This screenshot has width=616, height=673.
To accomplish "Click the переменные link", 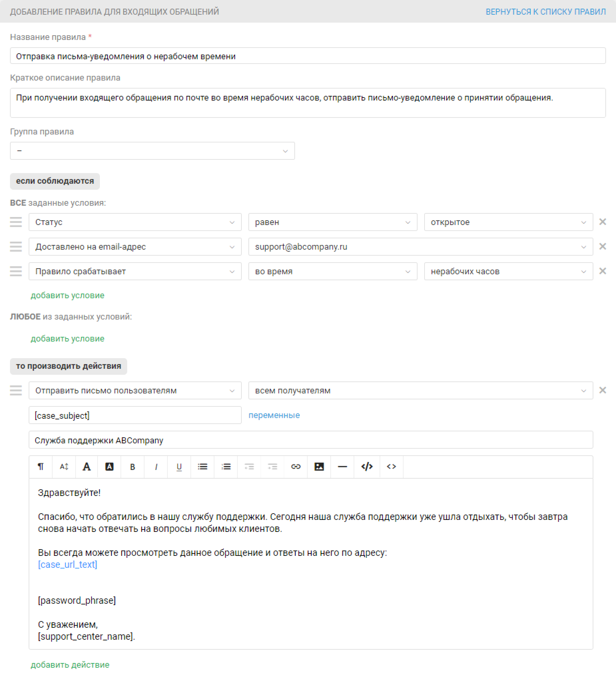I will point(274,415).
